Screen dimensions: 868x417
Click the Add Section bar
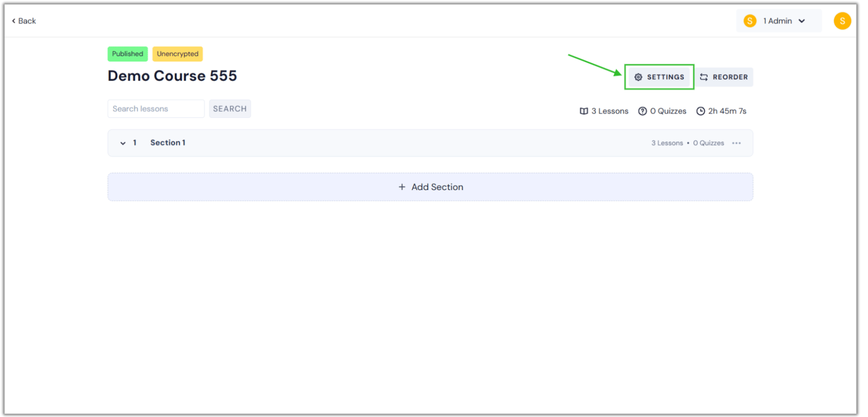(x=430, y=187)
